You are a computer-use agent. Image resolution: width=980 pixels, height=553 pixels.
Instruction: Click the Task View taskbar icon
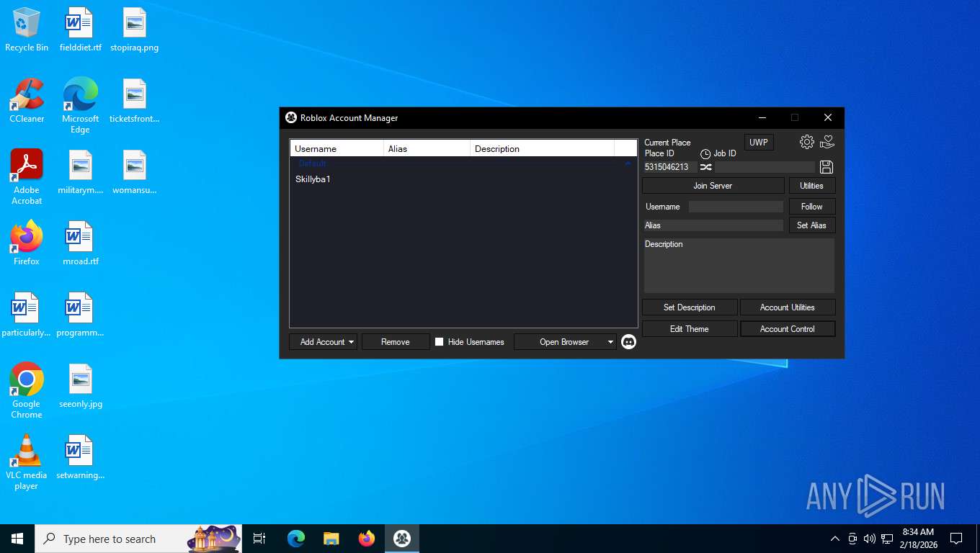(x=259, y=539)
